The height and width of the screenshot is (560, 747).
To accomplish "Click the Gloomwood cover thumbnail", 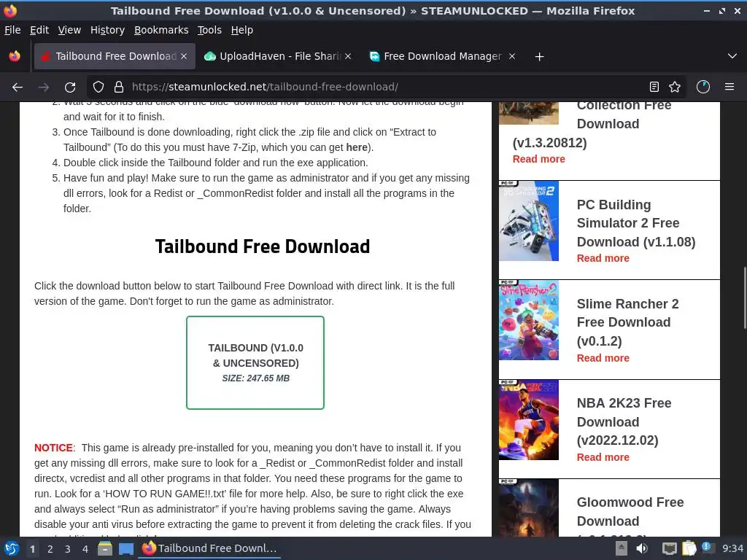I will [x=529, y=507].
